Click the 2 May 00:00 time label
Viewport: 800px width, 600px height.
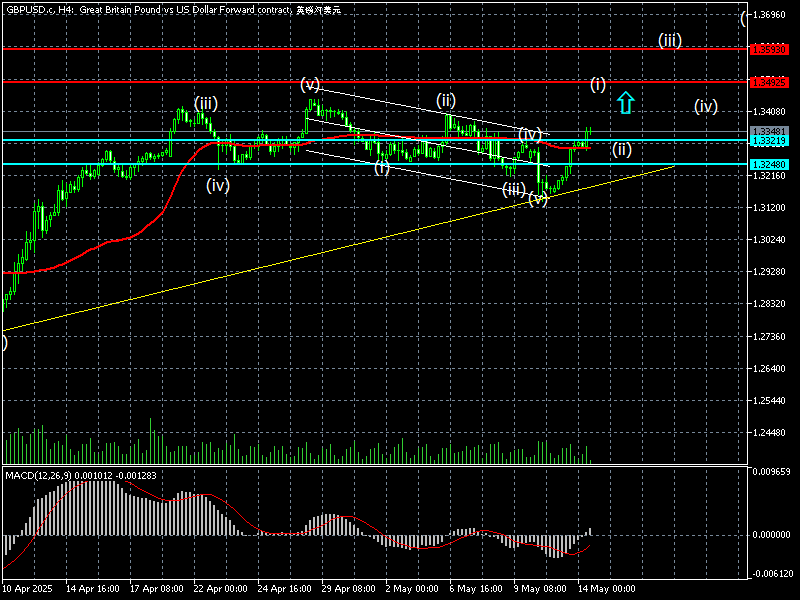(x=412, y=589)
